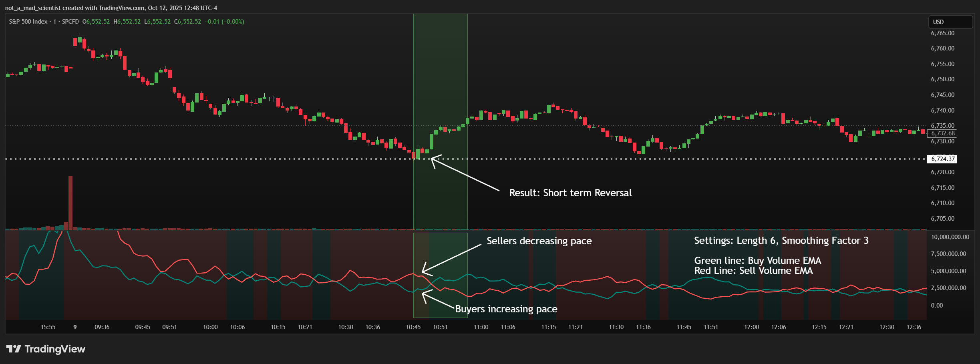Click the 5,000,000.00 indicator scale label
Viewport: 980px width, 364px height.
tap(949, 271)
